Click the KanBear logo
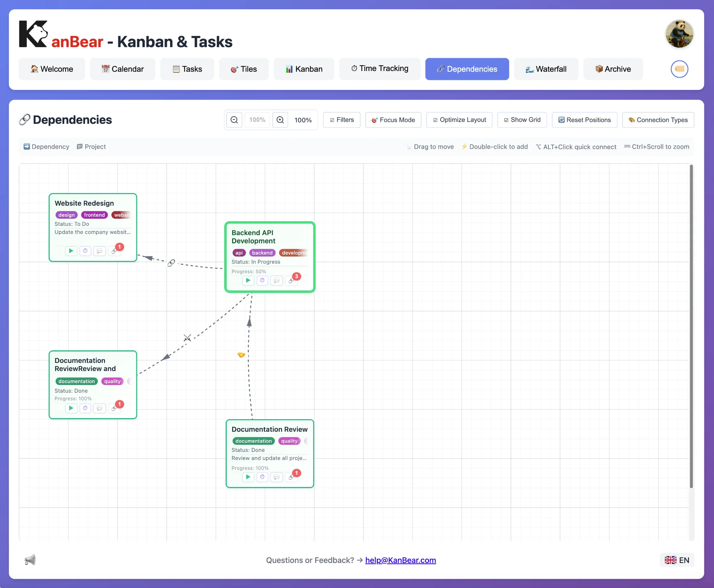Viewport: 714px width, 588px height. pyautogui.click(x=33, y=34)
